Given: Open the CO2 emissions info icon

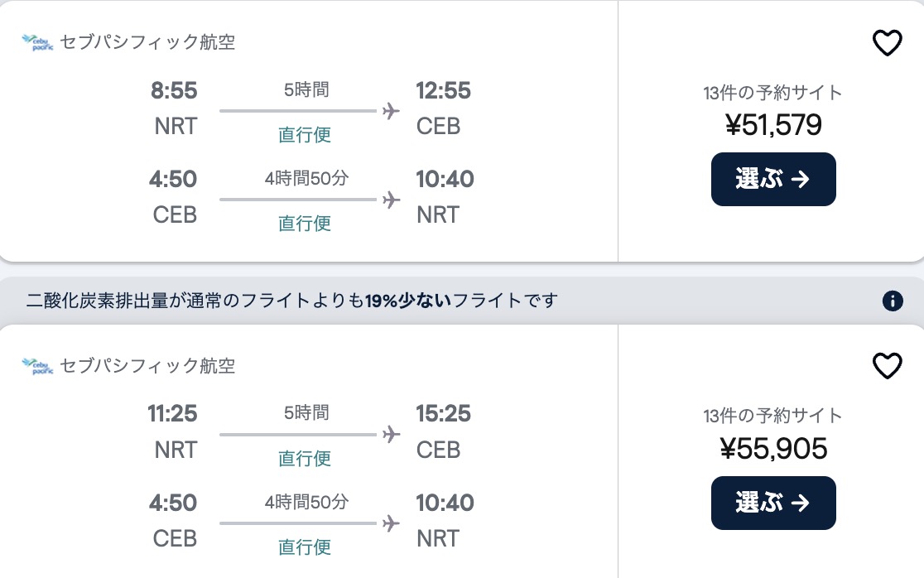Looking at the screenshot, I should click(x=893, y=301).
